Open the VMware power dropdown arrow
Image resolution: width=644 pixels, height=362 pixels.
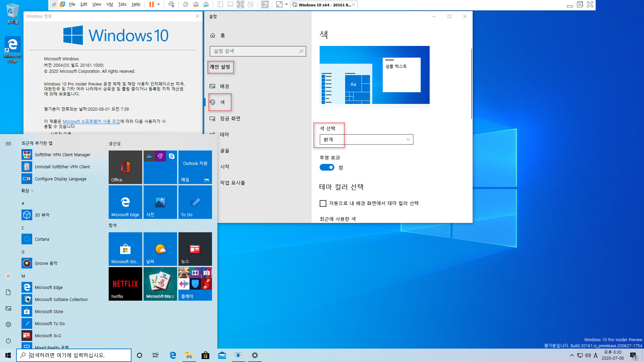click(x=159, y=4)
